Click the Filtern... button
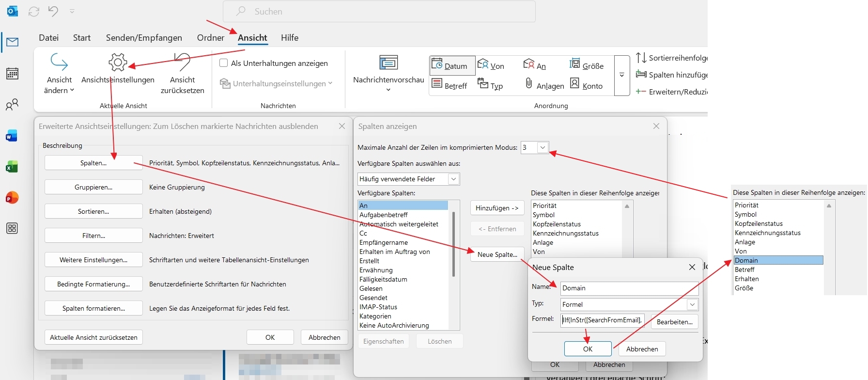Screen dimensions: 868x380 [x=93, y=236]
